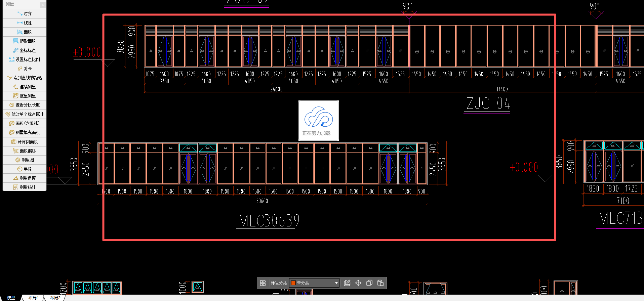Start the 连续测量 continuous measurement tool
This screenshot has width=644, height=301.
point(25,87)
